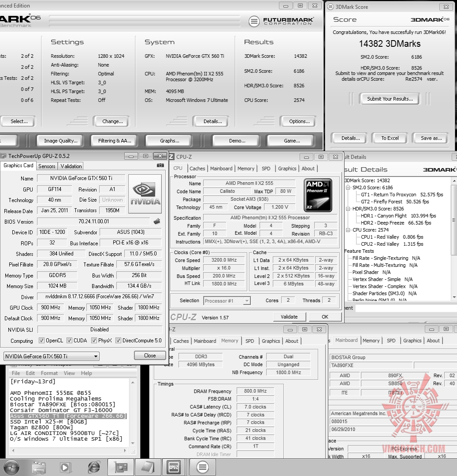Click the GPU-Z title bar app icon
457x476 pixels.
click(x=4, y=156)
